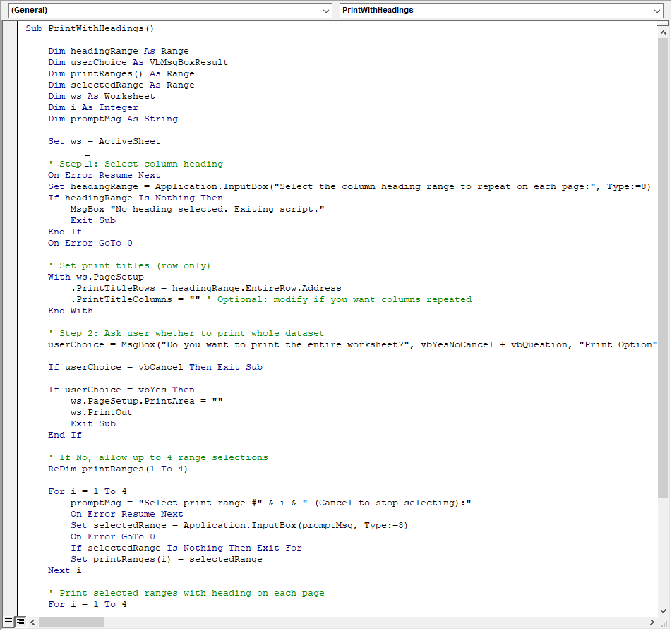Click "If selectedRange Is Nothing" line
This screenshot has width=672, height=631.
pos(186,548)
